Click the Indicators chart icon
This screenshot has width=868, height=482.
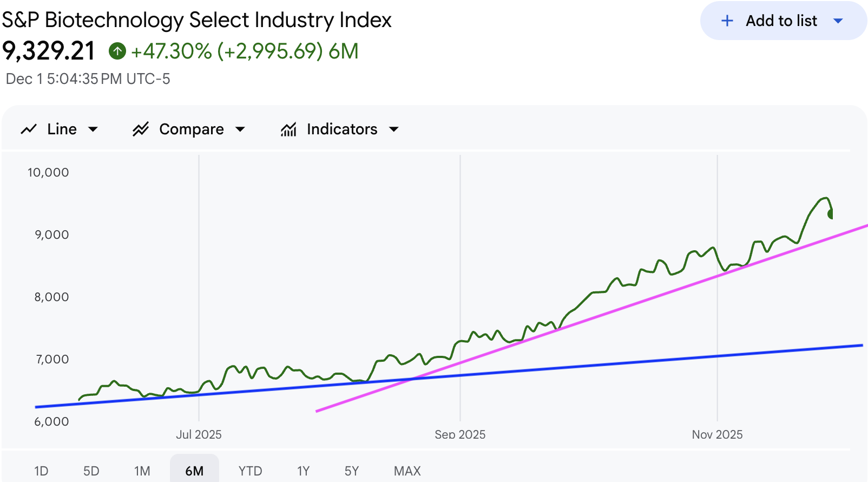pyautogui.click(x=288, y=129)
